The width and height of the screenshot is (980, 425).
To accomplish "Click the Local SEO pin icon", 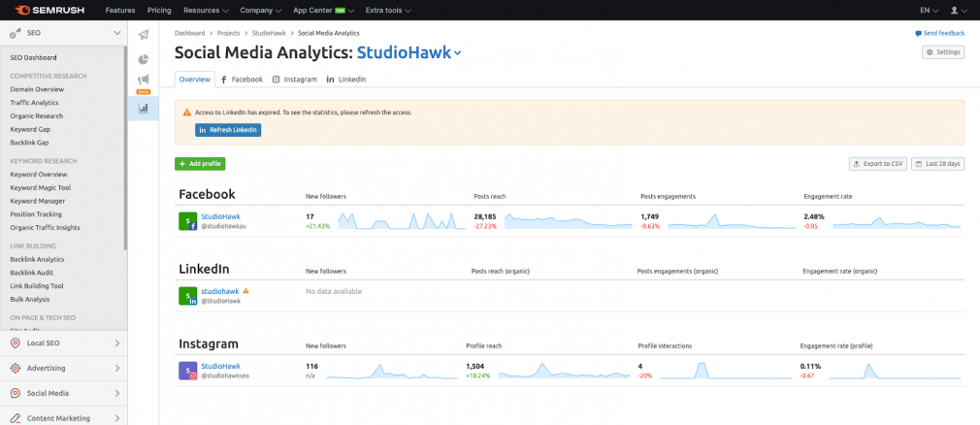I will [x=16, y=343].
